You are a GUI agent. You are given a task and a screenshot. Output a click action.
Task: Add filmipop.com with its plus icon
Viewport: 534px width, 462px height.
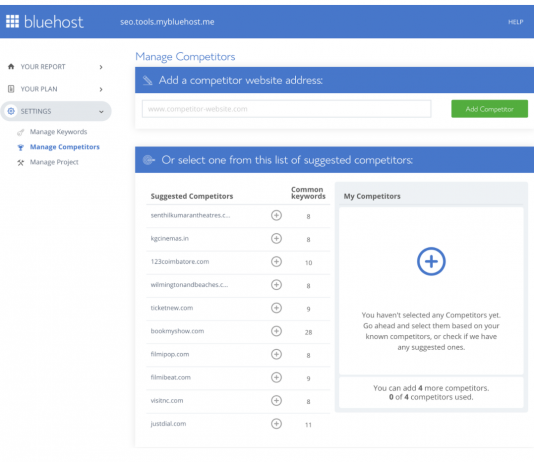point(276,354)
